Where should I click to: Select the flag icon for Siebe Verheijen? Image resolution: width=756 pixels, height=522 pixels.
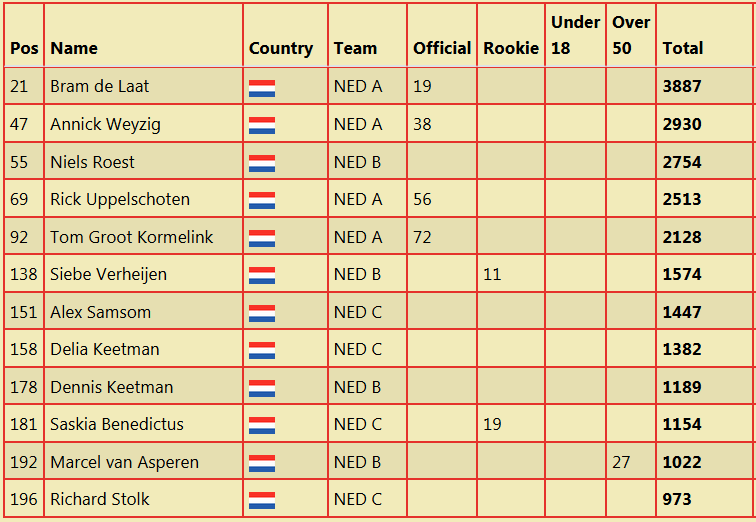click(262, 276)
